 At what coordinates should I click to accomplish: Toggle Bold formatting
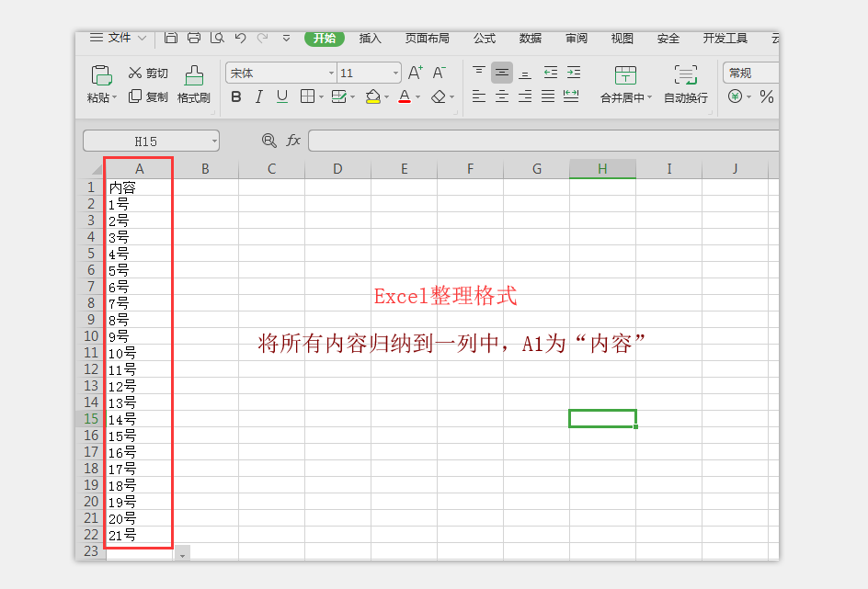[x=236, y=96]
